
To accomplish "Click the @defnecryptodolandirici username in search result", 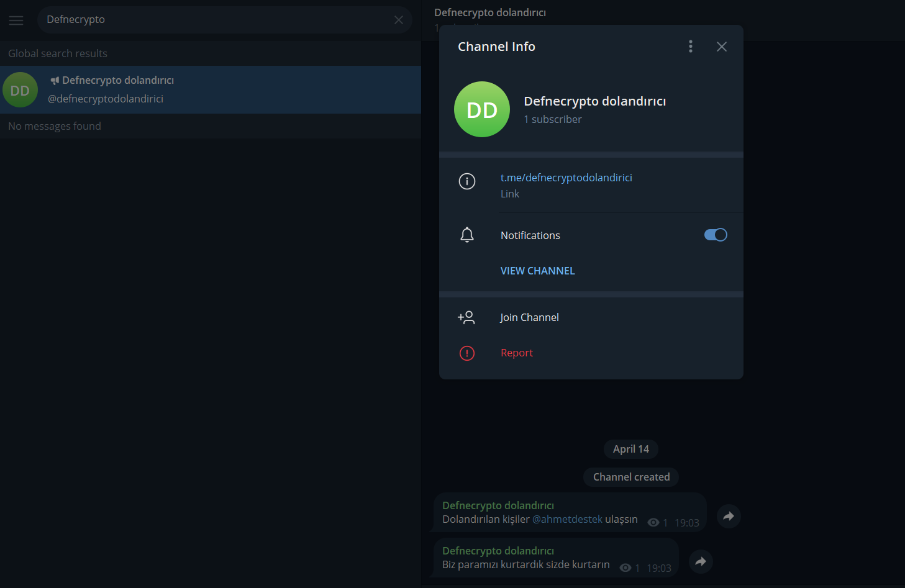I will click(x=106, y=99).
